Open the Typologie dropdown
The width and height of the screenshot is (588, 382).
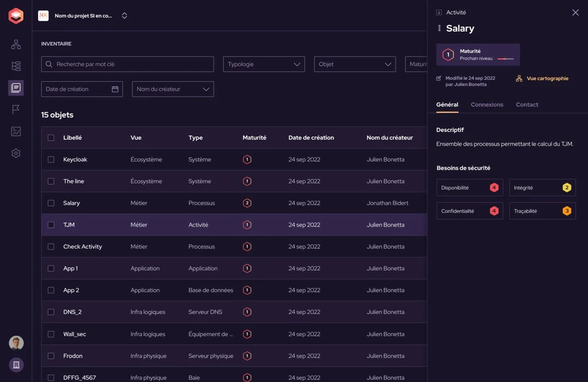click(x=264, y=64)
